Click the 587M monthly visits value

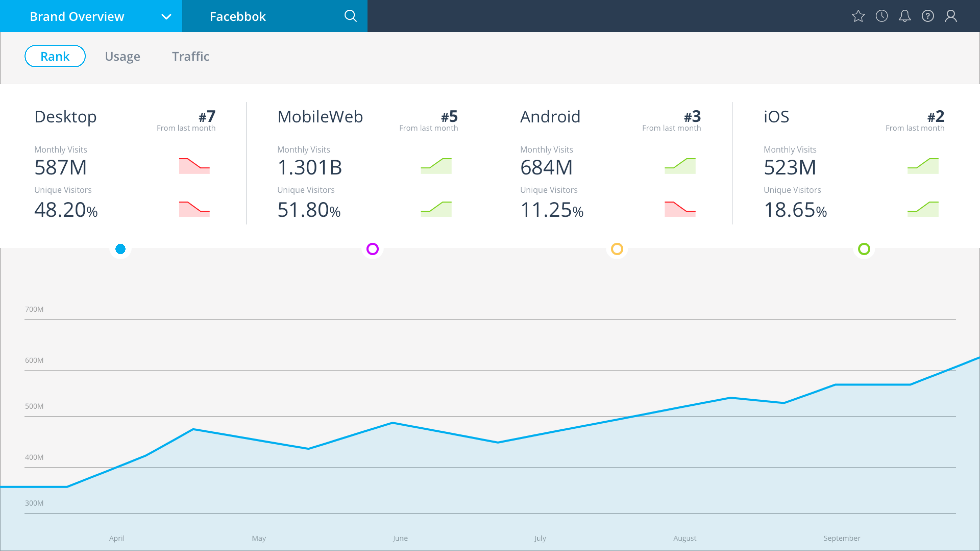coord(60,167)
